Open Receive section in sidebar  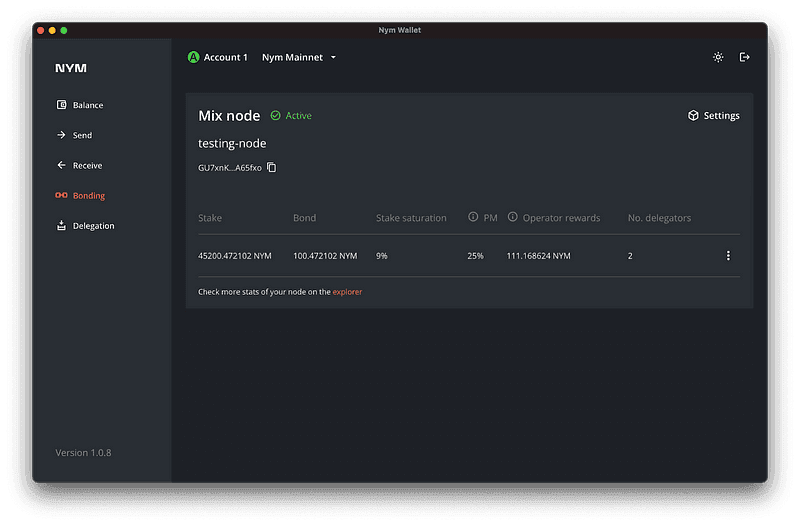pyautogui.click(x=87, y=165)
